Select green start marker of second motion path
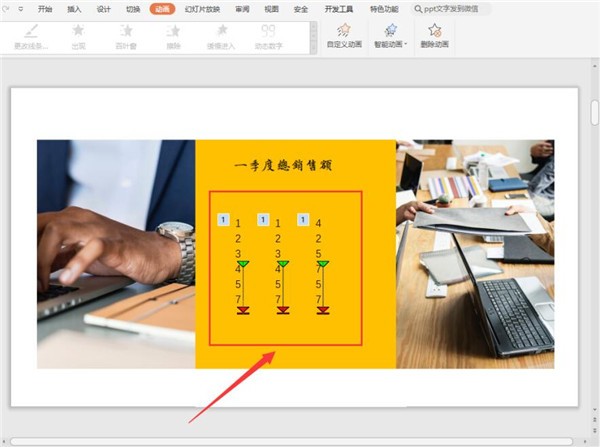 (x=283, y=264)
